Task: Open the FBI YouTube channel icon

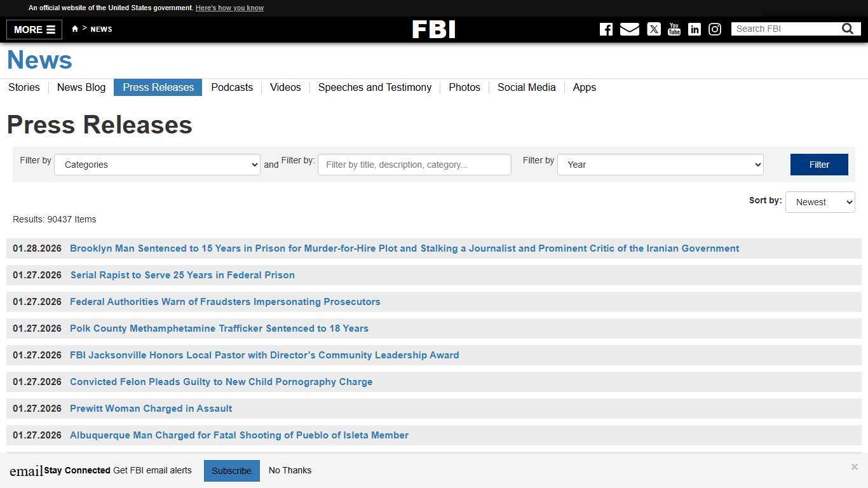Action: point(674,29)
